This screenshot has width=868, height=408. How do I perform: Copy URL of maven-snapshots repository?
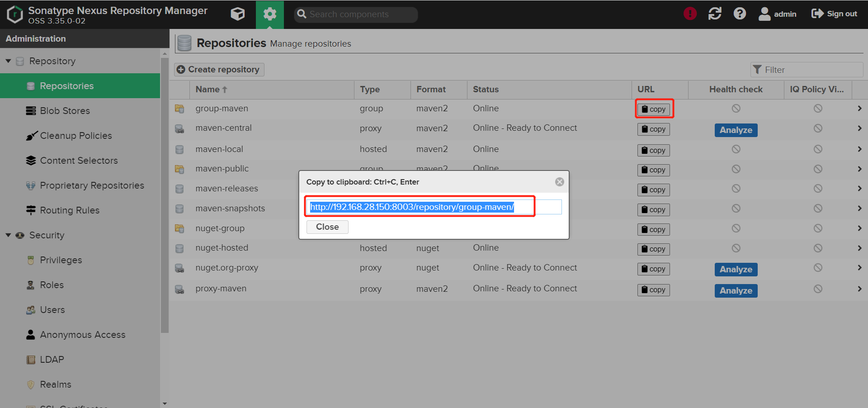[x=654, y=210]
